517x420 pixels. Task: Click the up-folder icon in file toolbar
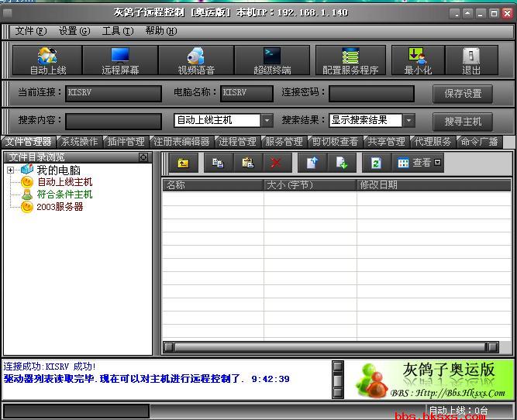point(183,163)
